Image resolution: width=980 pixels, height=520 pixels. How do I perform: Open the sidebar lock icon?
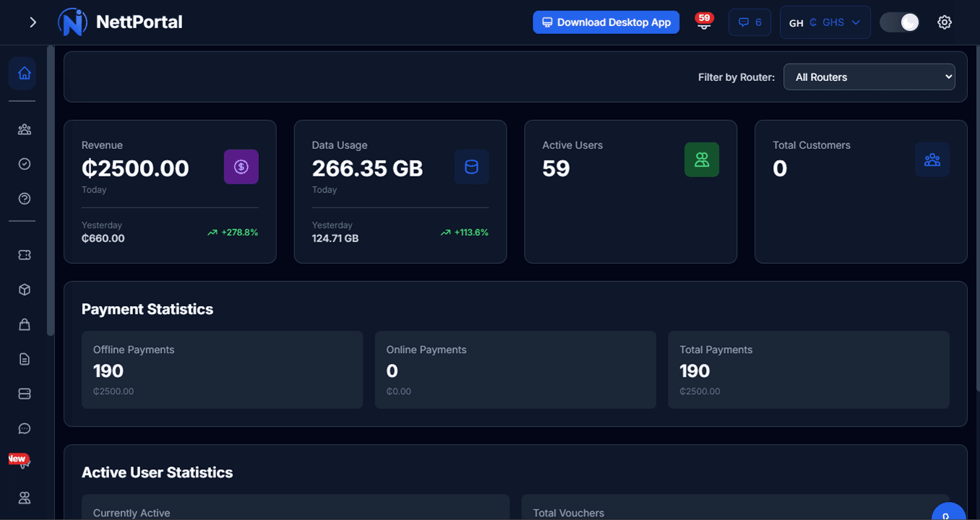pyautogui.click(x=23, y=324)
